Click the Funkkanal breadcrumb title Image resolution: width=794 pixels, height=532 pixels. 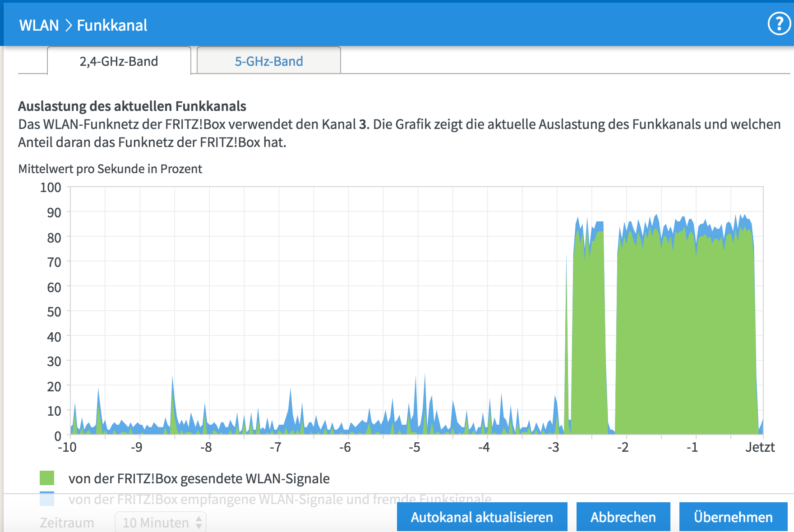[112, 25]
